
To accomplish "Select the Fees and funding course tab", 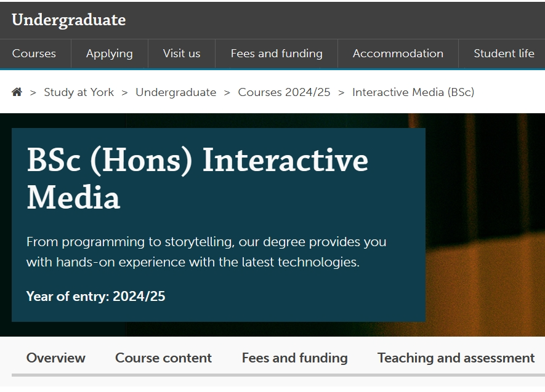I will (295, 358).
